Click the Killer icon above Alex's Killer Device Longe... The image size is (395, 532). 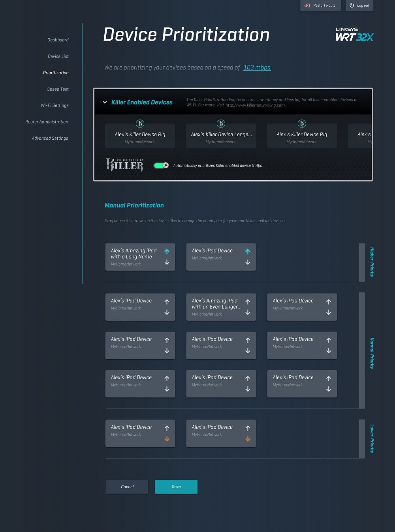[221, 124]
